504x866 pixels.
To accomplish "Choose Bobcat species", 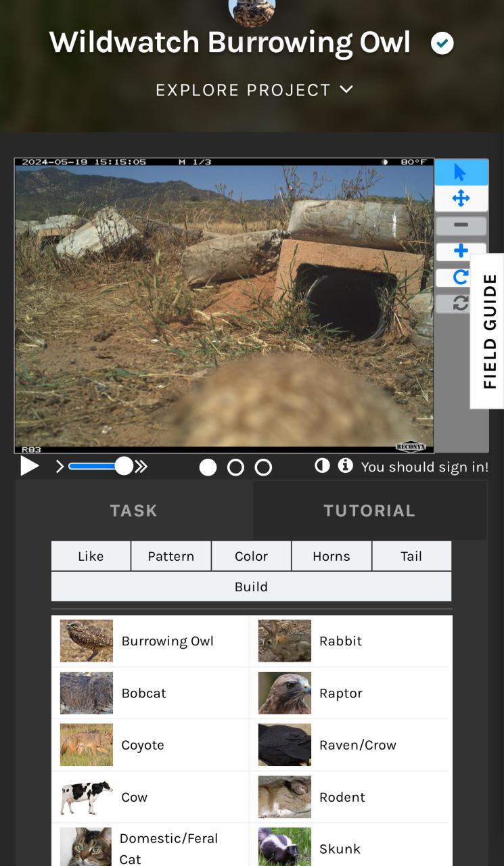I will tap(151, 693).
